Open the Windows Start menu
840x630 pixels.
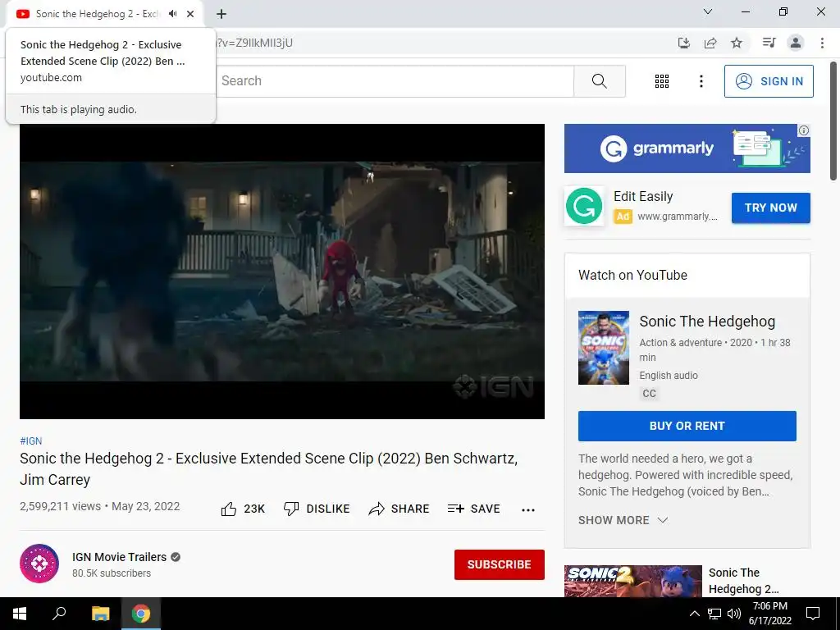20,614
